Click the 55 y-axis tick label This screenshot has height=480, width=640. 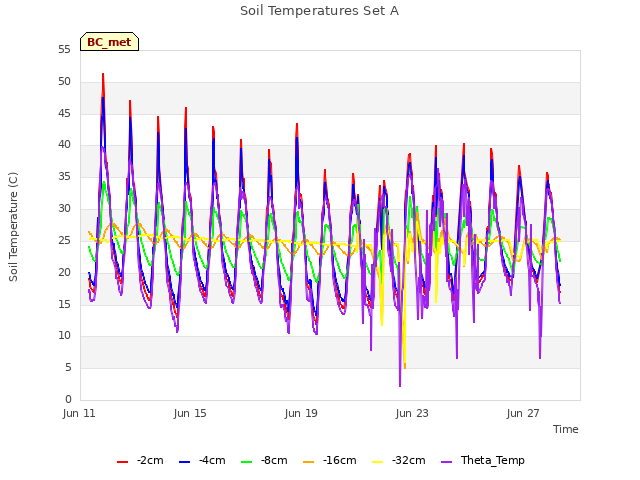(64, 50)
